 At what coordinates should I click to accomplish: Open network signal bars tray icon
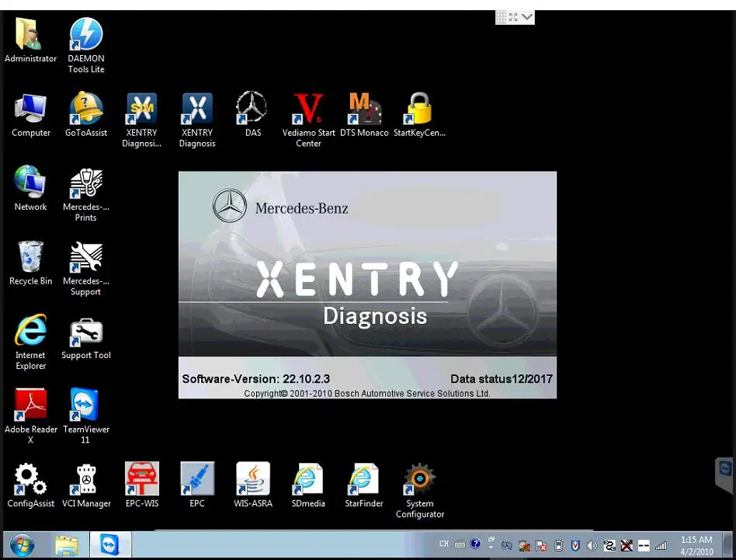point(661,545)
